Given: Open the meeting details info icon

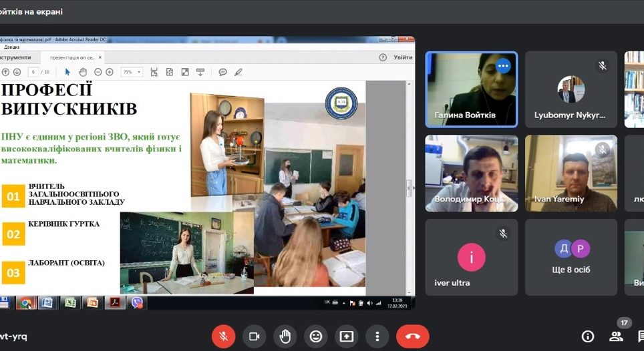Looking at the screenshot, I should coord(588,336).
